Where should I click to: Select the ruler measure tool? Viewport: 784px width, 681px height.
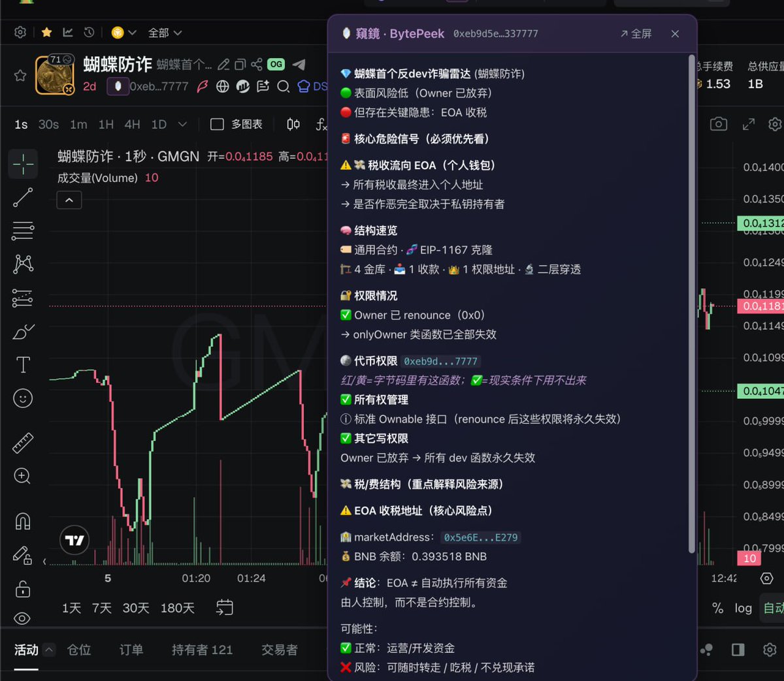(x=23, y=443)
